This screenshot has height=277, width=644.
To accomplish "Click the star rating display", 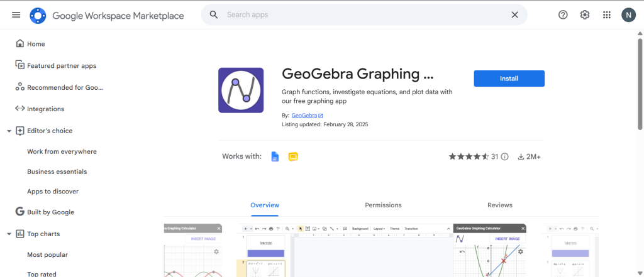I will pyautogui.click(x=469, y=156).
